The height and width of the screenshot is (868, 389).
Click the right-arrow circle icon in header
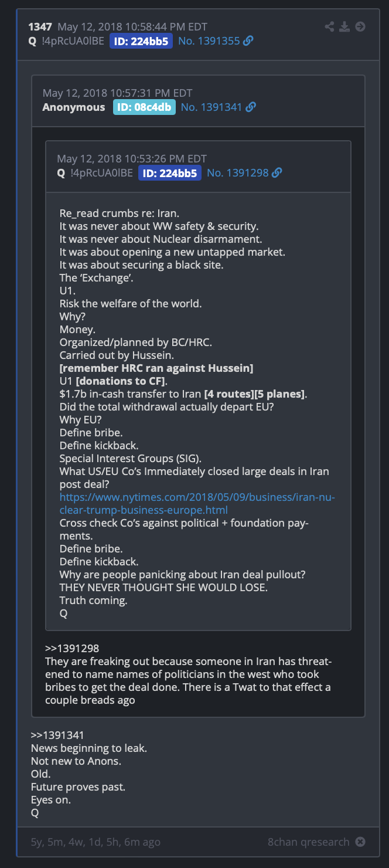(360, 26)
